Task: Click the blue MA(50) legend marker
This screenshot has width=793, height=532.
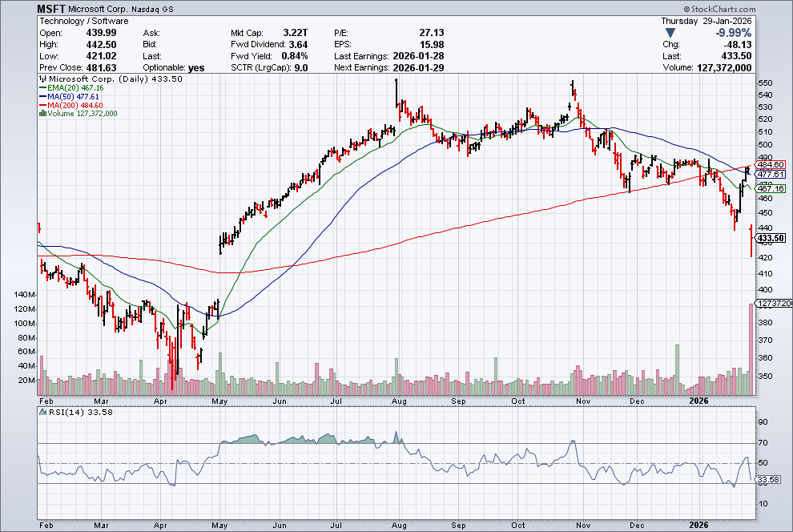Action: coord(43,96)
